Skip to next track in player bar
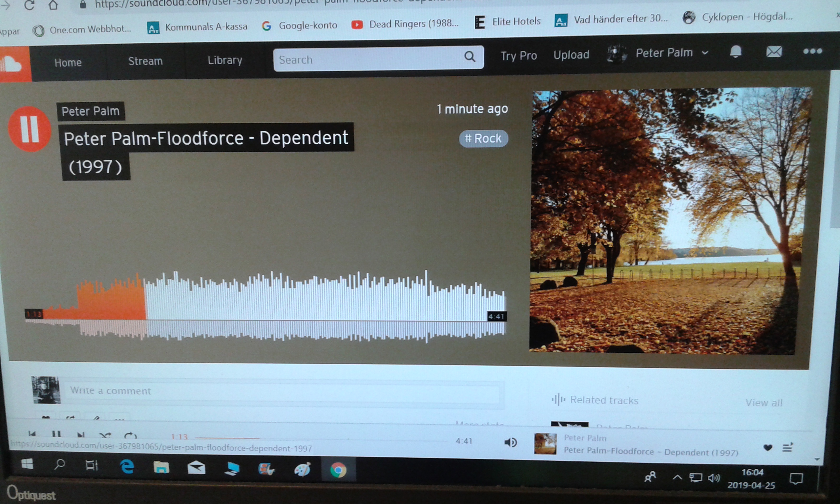Image resolution: width=840 pixels, height=504 pixels. pos(80,435)
